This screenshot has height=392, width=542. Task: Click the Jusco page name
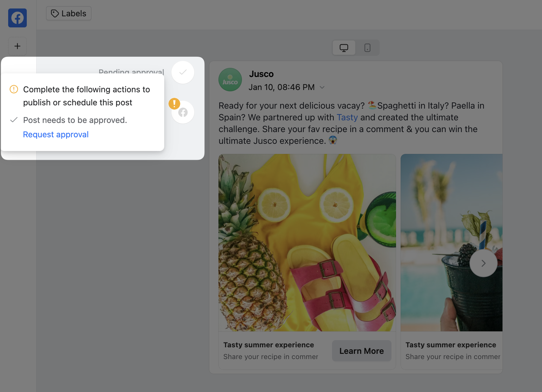261,74
